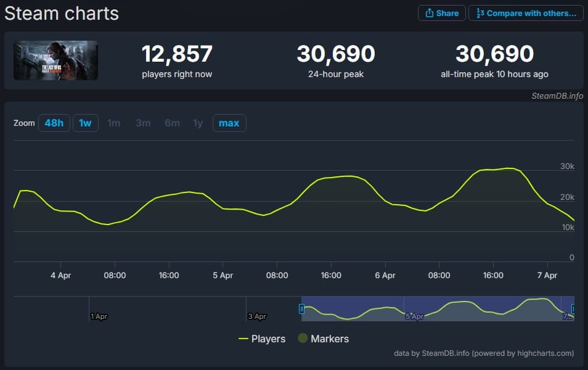Select the 6m zoom option
Image resolution: width=588 pixels, height=370 pixels.
point(172,123)
